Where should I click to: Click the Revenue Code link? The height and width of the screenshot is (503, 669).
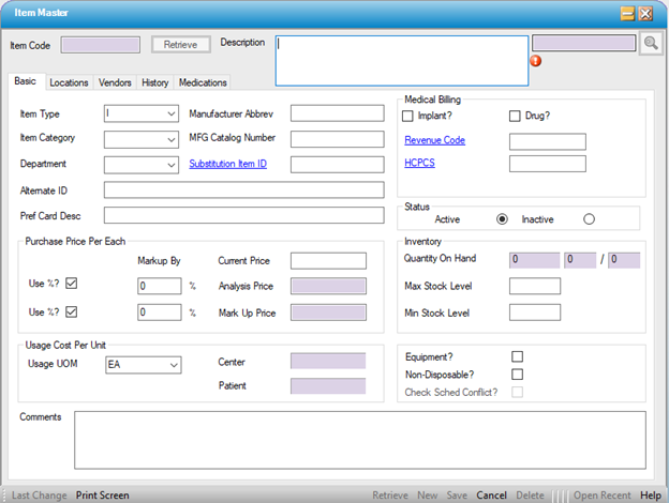point(435,141)
